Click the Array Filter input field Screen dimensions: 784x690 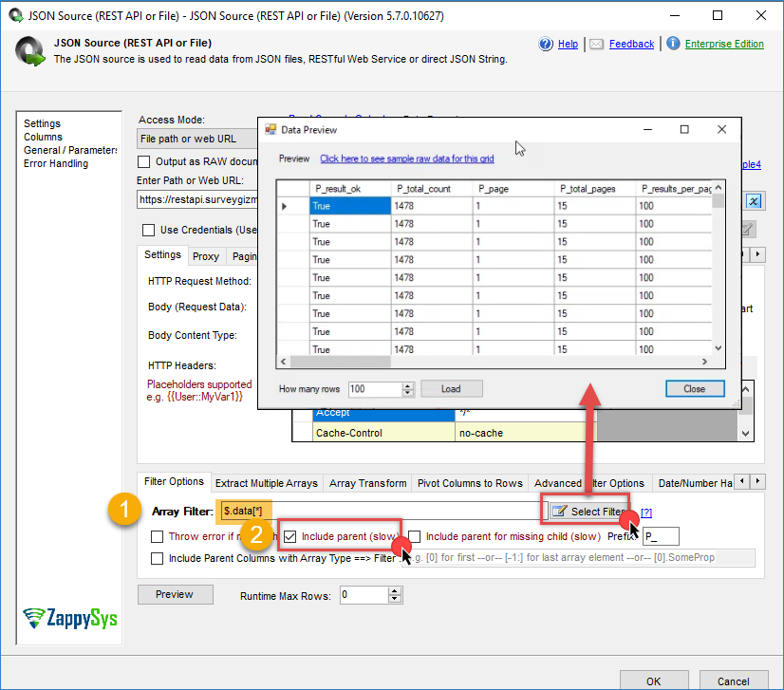[383, 511]
